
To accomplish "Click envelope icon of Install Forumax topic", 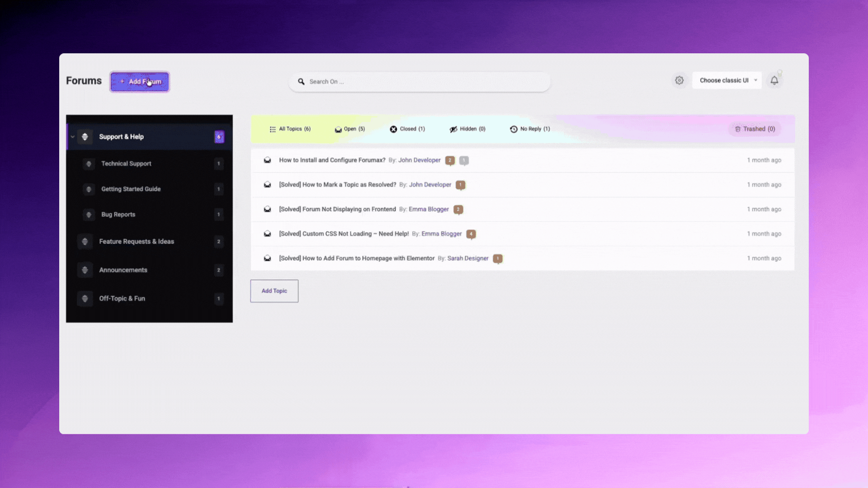I will [x=268, y=160].
